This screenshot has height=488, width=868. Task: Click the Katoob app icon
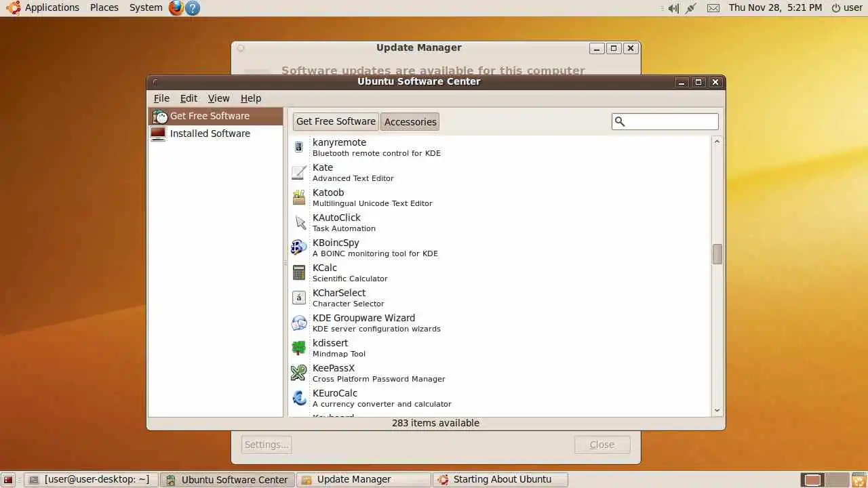[299, 197]
